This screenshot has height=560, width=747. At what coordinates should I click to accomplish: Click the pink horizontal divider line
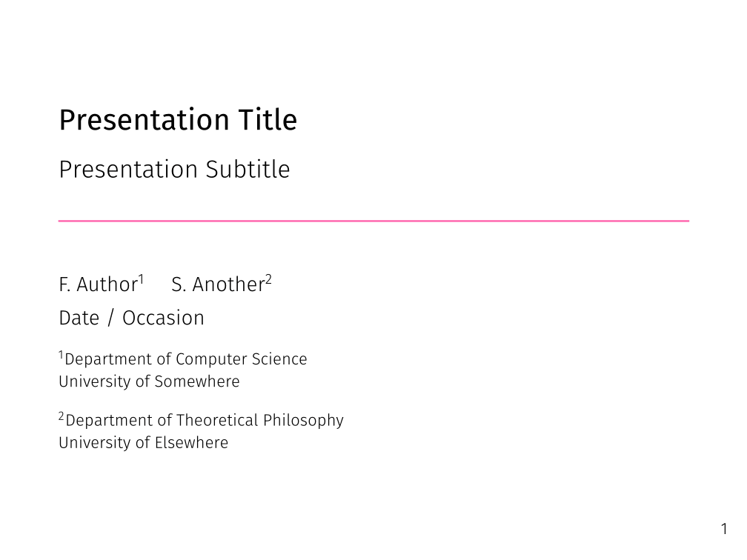[x=373, y=221]
